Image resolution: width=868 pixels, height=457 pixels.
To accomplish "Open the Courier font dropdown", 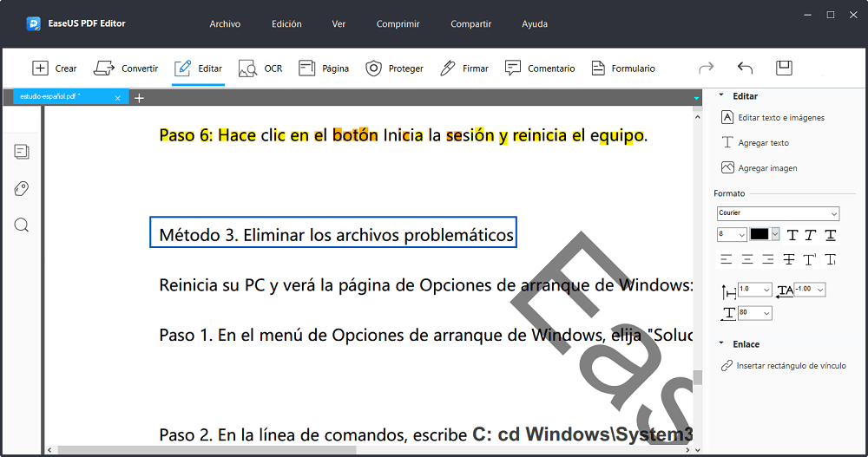I will tap(778, 213).
